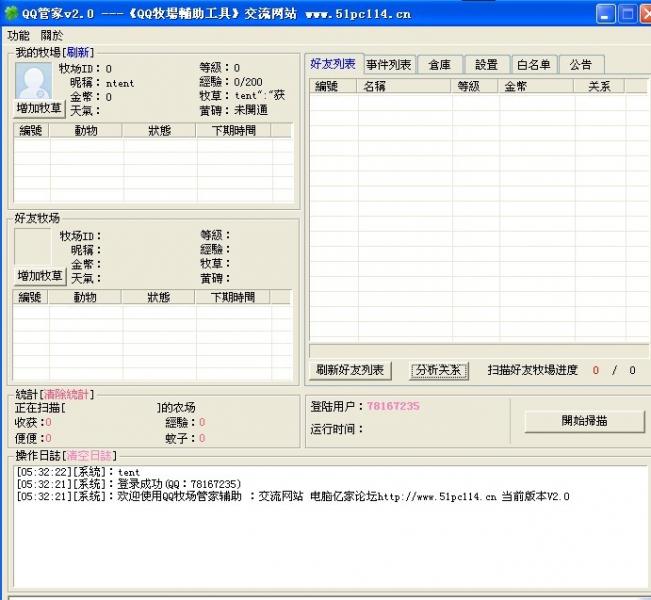Viewport: 651px width, 600px height.
Task: Click 編號 header in 好友牧场 table
Action: (30, 297)
